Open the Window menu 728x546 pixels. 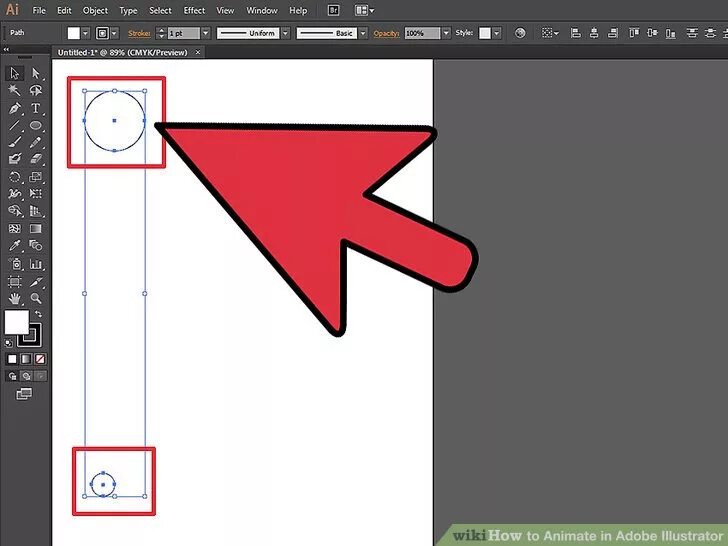(x=262, y=10)
